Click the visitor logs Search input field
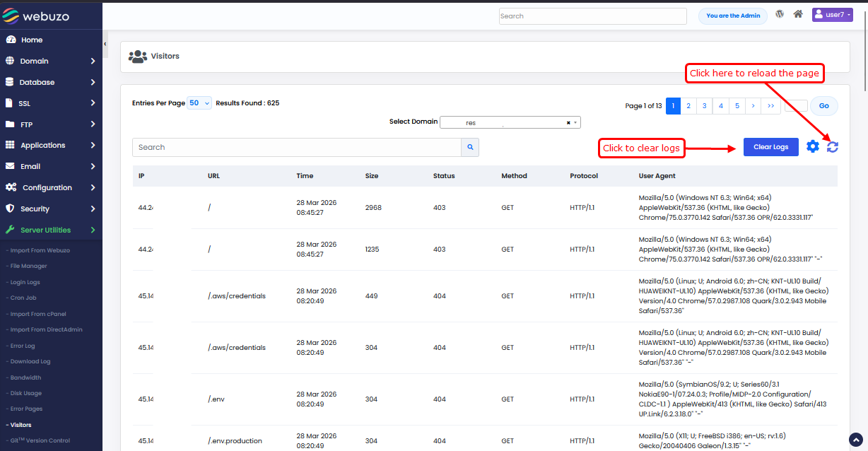The image size is (868, 451). (x=296, y=147)
